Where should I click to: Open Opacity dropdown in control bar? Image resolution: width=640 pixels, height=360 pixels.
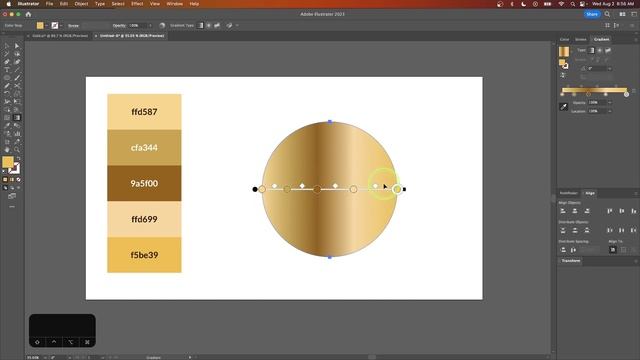[x=150, y=26]
